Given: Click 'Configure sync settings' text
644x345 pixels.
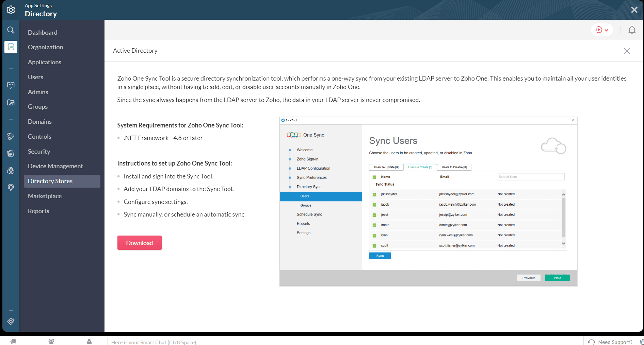Looking at the screenshot, I should (156, 202).
